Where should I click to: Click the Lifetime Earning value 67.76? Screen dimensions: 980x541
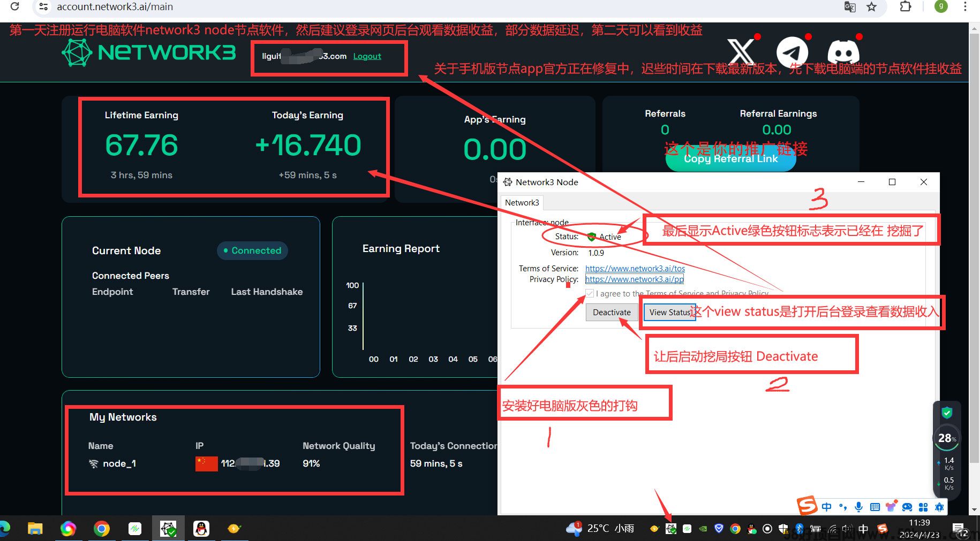click(141, 145)
